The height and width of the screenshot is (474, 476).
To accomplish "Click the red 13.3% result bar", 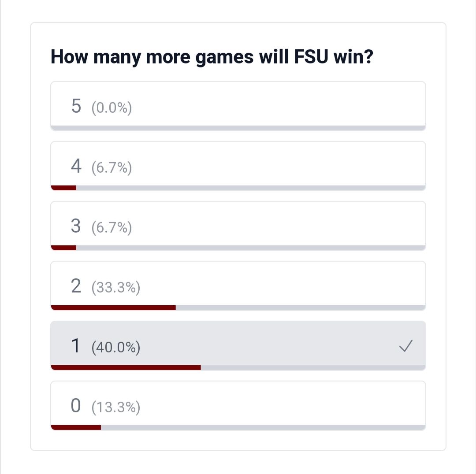I will point(76,427).
